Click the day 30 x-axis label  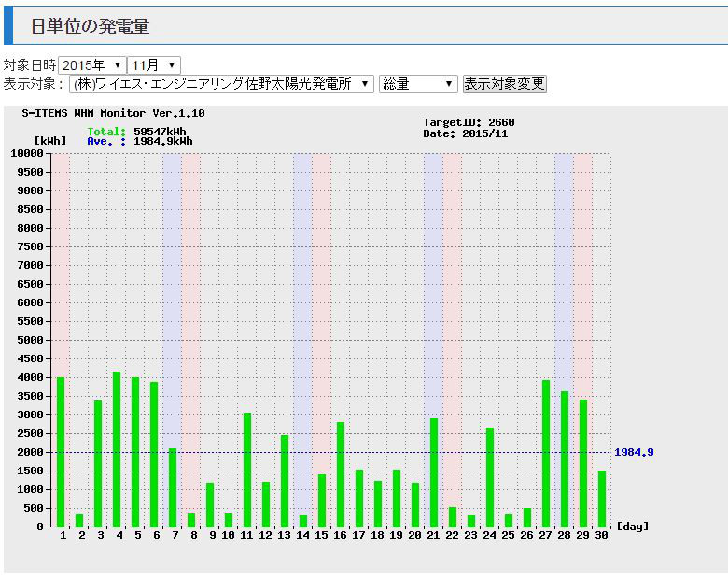coord(602,535)
